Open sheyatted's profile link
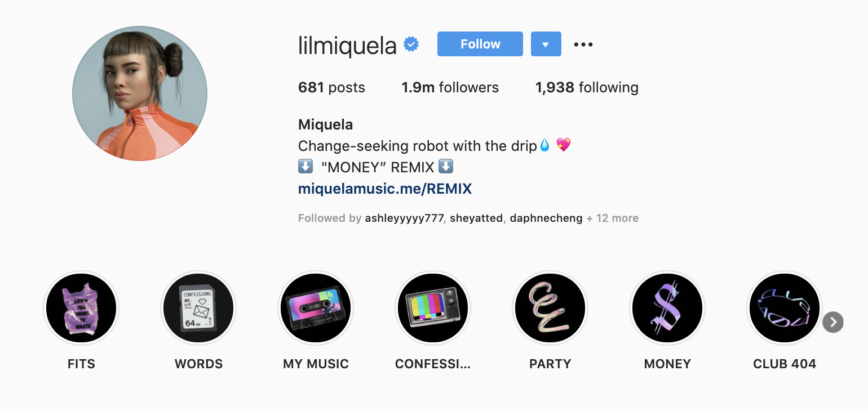868x411 pixels. [x=476, y=218]
